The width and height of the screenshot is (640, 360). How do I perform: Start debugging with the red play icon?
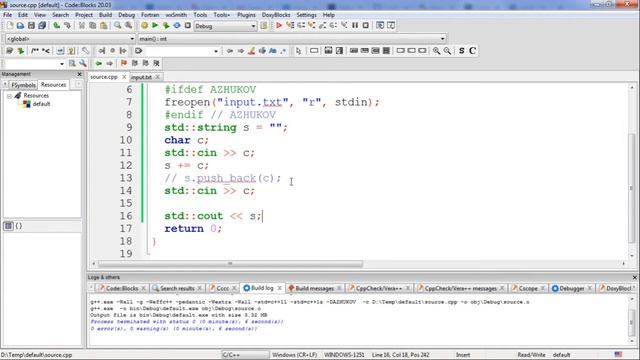pos(279,26)
